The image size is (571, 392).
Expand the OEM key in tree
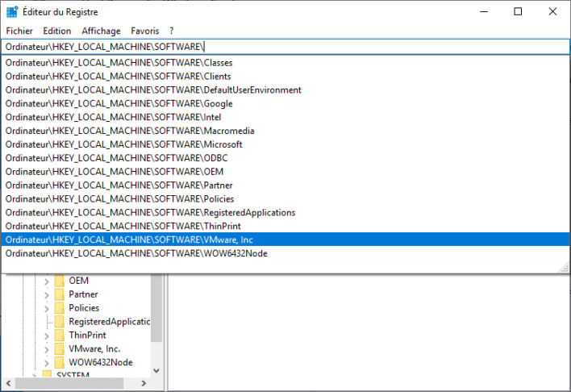pos(46,281)
